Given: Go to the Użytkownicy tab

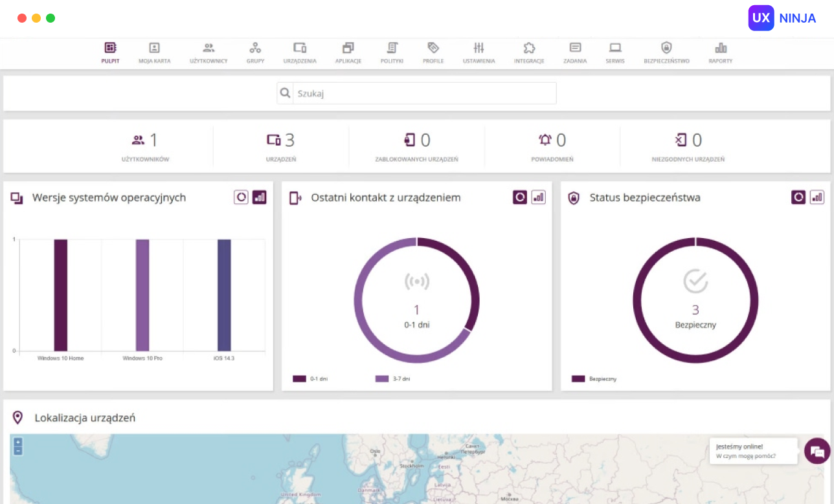Looking at the screenshot, I should (x=208, y=53).
